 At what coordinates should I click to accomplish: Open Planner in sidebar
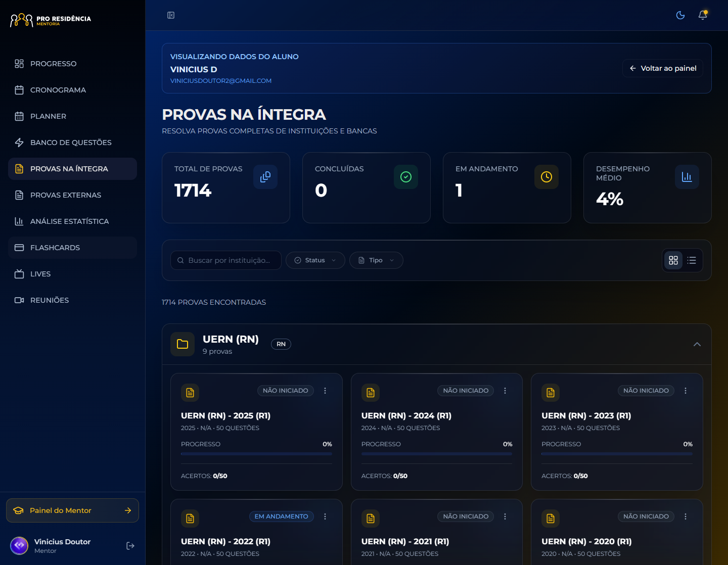[x=72, y=116]
